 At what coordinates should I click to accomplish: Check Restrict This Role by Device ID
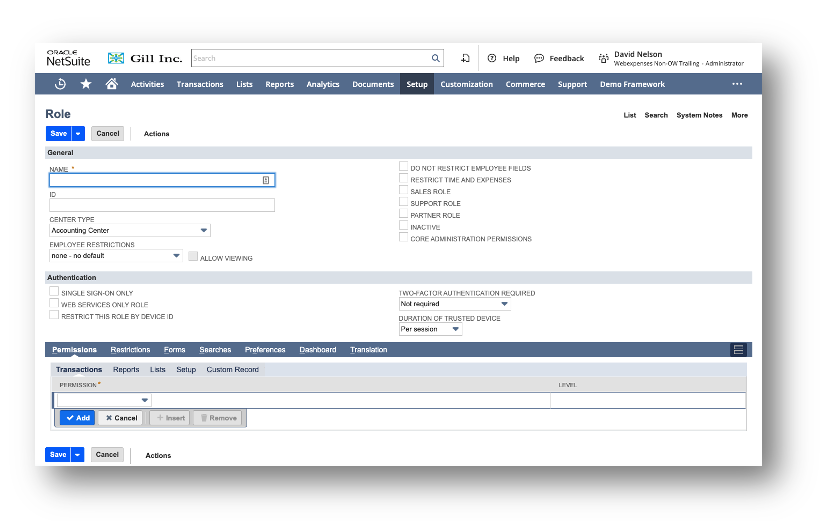click(54, 315)
